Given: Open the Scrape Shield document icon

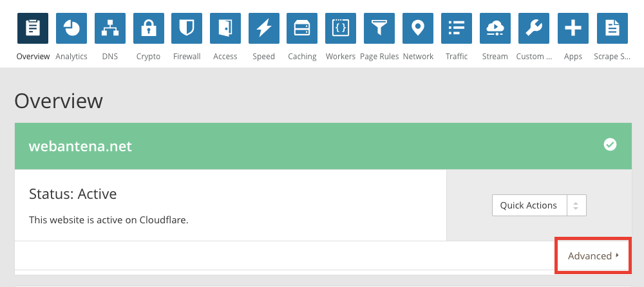Looking at the screenshot, I should [612, 28].
